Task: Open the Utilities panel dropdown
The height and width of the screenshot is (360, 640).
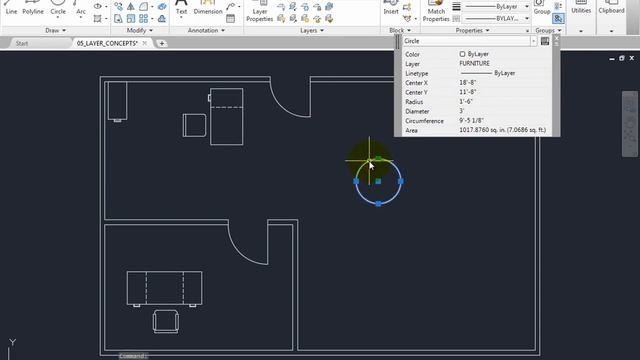Action: coord(580,31)
